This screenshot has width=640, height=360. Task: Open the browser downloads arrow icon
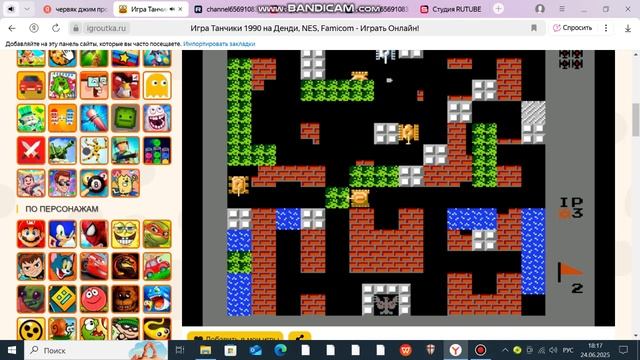[x=628, y=28]
